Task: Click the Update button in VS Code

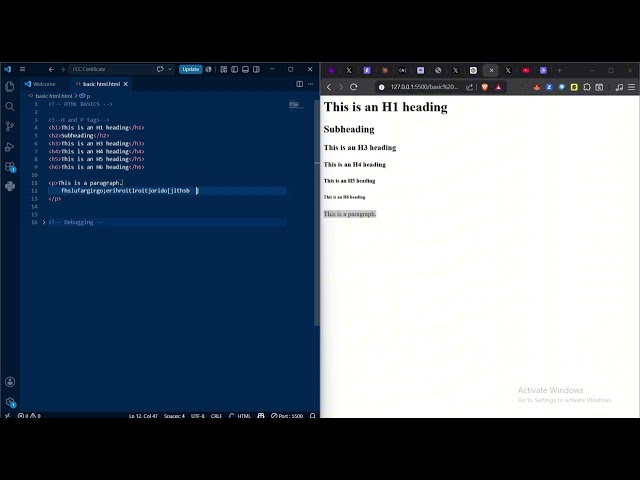Action: pyautogui.click(x=191, y=69)
